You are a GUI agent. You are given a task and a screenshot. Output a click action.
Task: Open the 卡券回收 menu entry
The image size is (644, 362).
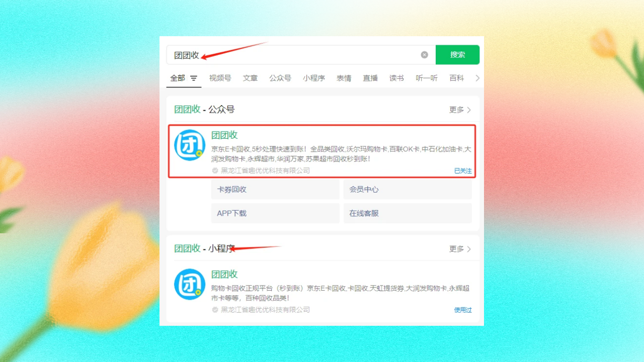pos(275,190)
